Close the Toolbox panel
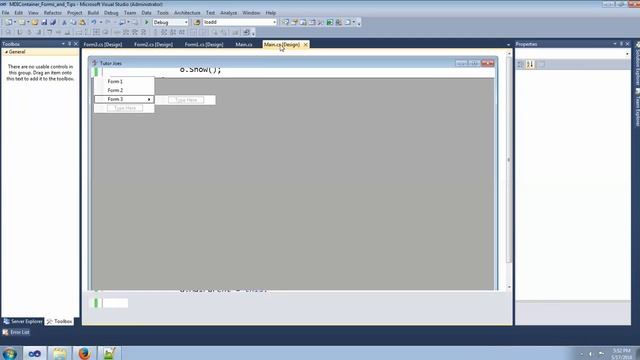The image size is (640, 360). point(76,44)
